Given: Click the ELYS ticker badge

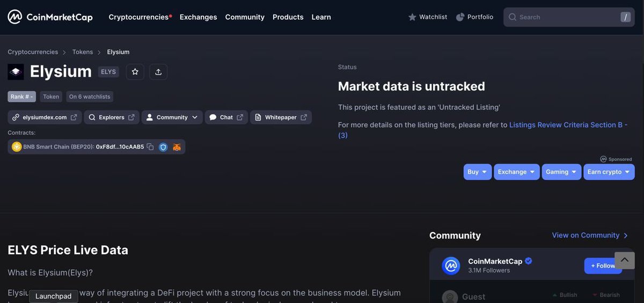Looking at the screenshot, I should pos(108,72).
